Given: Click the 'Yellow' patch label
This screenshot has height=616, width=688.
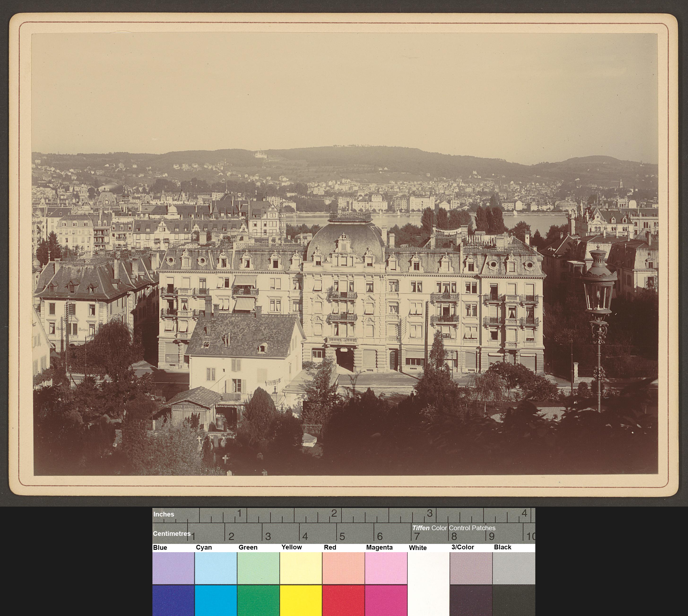Looking at the screenshot, I should coord(291,547).
